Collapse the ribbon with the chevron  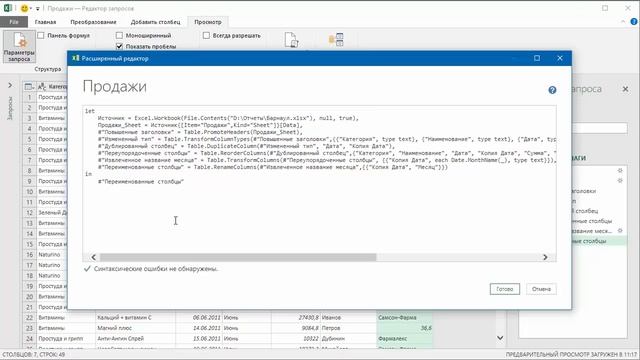(623, 22)
